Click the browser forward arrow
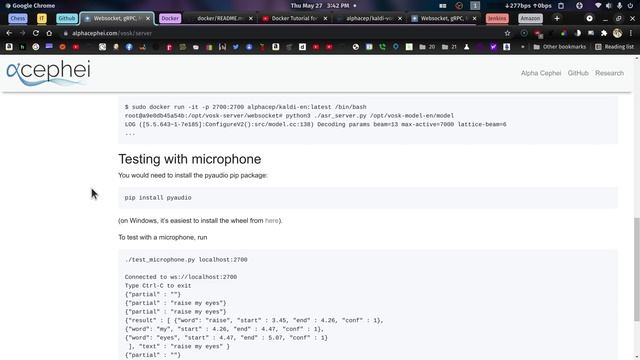This screenshot has width=640, height=360. [x=22, y=33]
